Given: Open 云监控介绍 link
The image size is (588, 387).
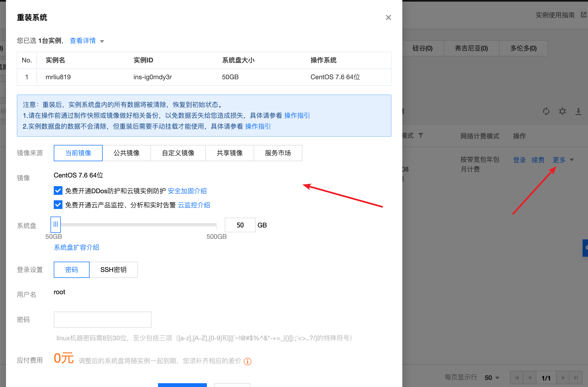Looking at the screenshot, I should tap(194, 205).
